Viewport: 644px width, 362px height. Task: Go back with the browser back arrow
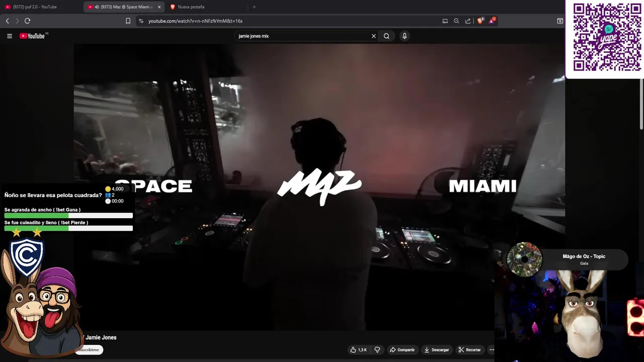coord(7,21)
